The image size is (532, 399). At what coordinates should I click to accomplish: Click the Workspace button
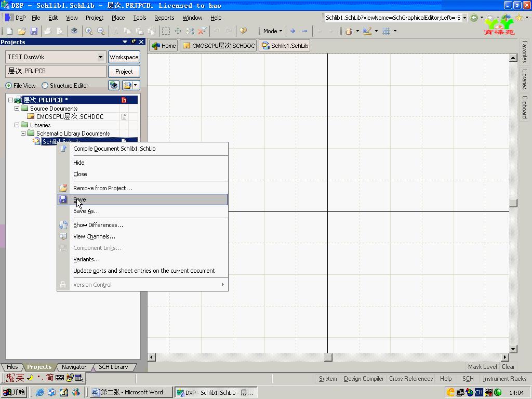coord(124,57)
